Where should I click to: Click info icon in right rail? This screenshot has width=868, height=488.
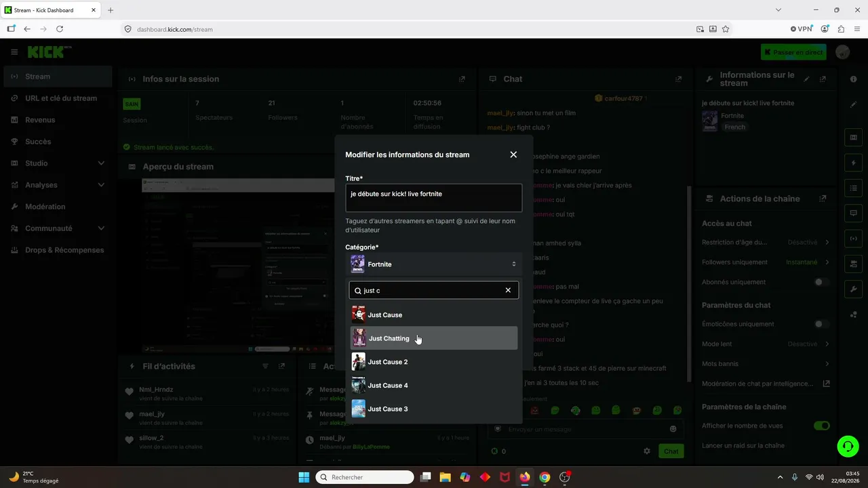click(x=853, y=79)
